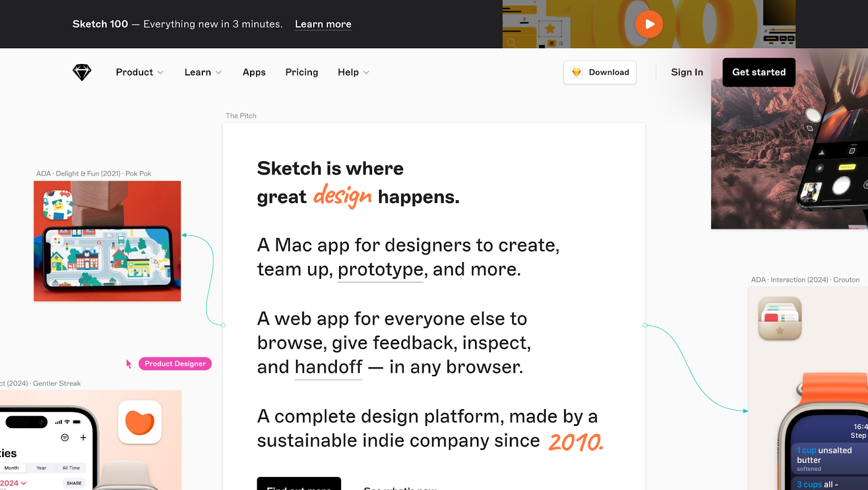Open the Product menu

coord(139,72)
